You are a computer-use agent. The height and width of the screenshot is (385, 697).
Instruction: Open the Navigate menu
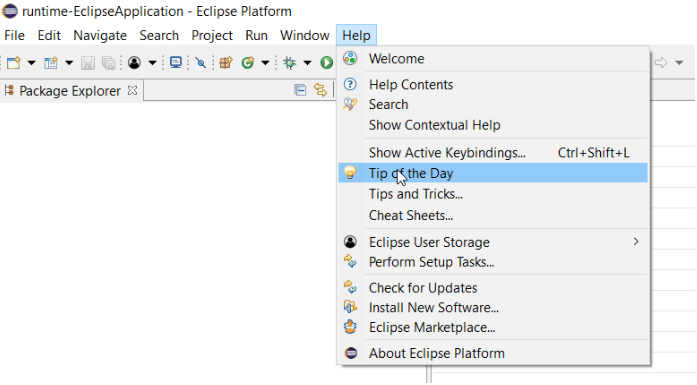point(100,36)
